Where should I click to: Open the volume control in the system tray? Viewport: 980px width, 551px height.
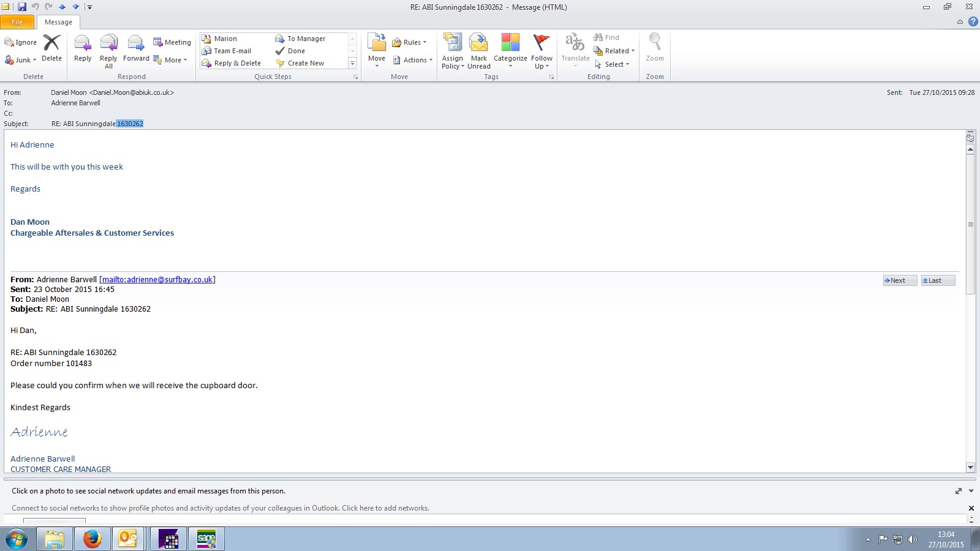click(x=913, y=539)
